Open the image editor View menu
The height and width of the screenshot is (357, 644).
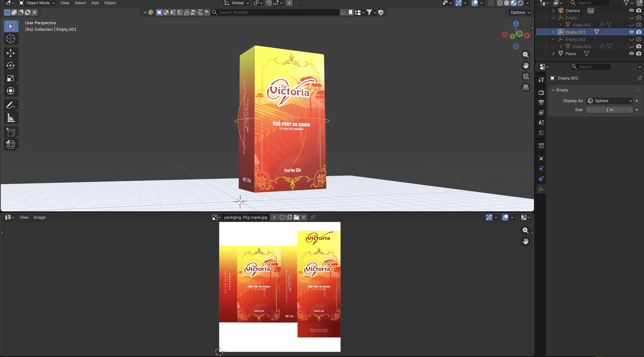[24, 217]
